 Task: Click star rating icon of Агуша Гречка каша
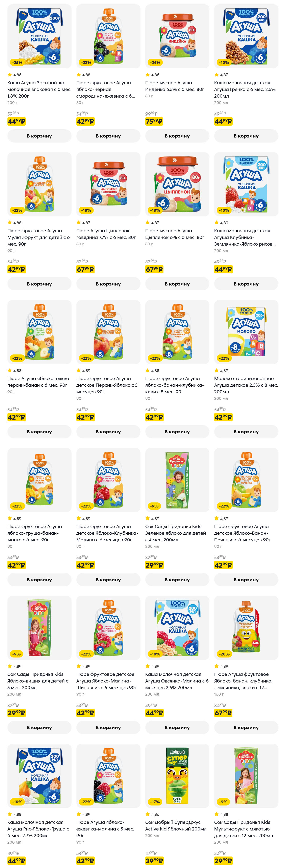click(216, 75)
